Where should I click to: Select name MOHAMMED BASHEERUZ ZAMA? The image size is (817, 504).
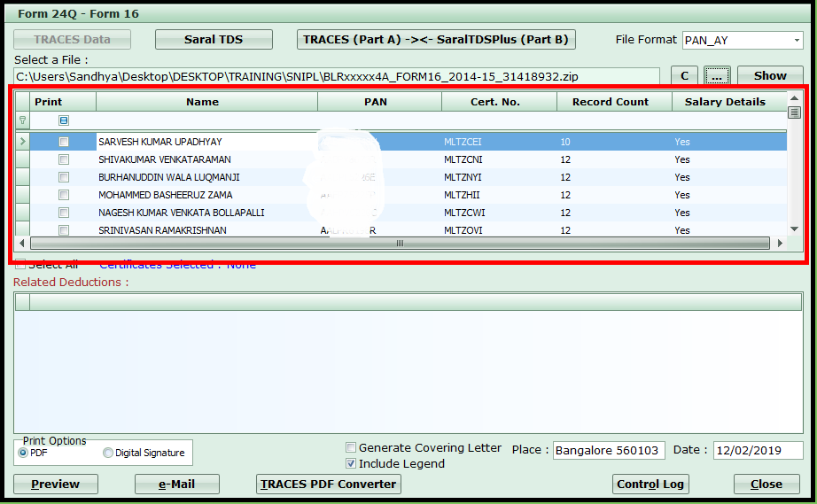coord(165,195)
